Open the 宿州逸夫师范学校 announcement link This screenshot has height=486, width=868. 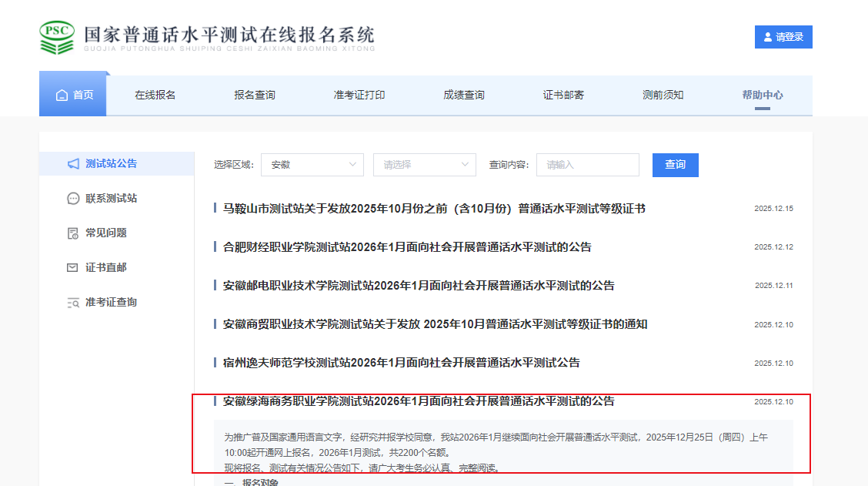pos(401,363)
